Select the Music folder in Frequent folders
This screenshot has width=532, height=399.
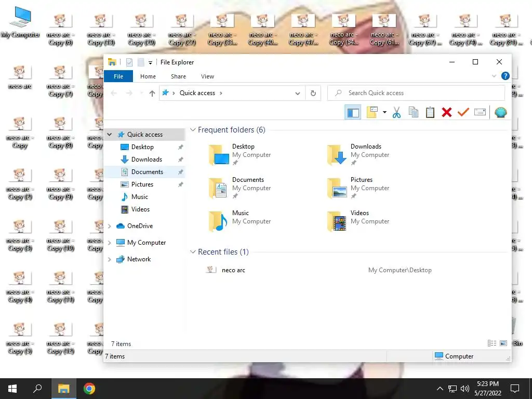pyautogui.click(x=240, y=221)
